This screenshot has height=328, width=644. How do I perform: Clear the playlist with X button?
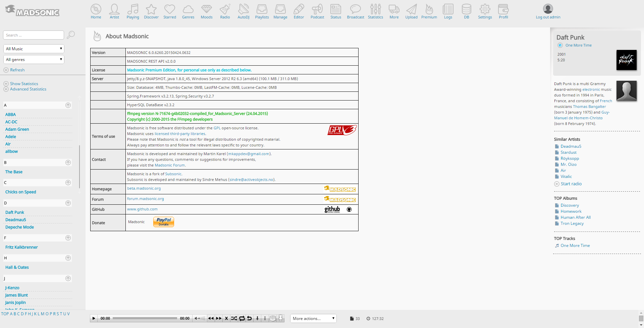(226, 318)
